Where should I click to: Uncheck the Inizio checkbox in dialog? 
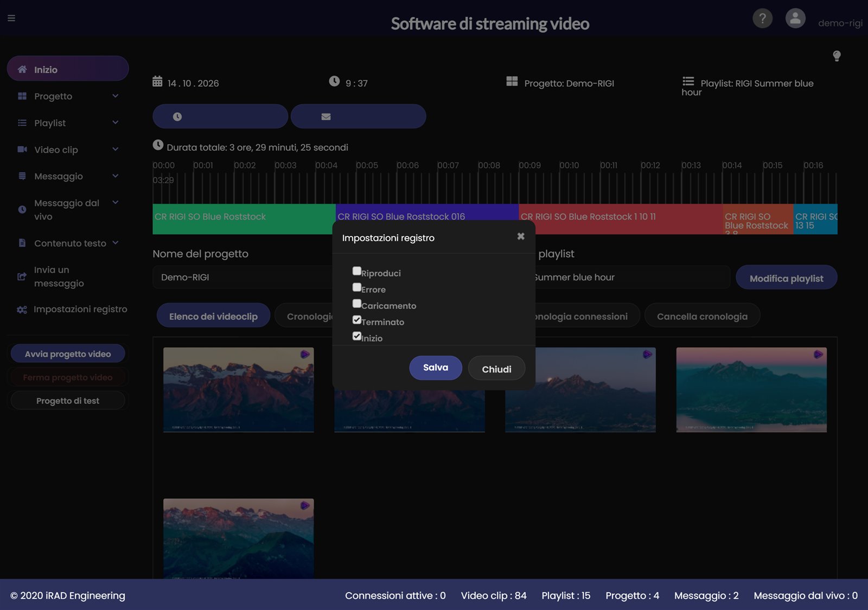(357, 336)
